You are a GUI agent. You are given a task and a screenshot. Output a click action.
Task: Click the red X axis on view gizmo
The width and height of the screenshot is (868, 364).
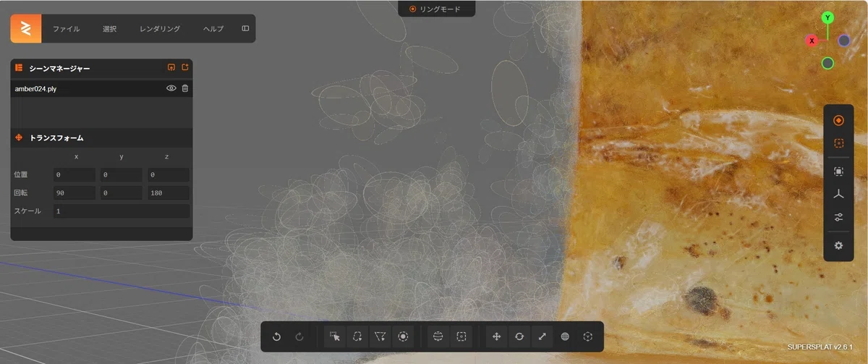tap(812, 41)
